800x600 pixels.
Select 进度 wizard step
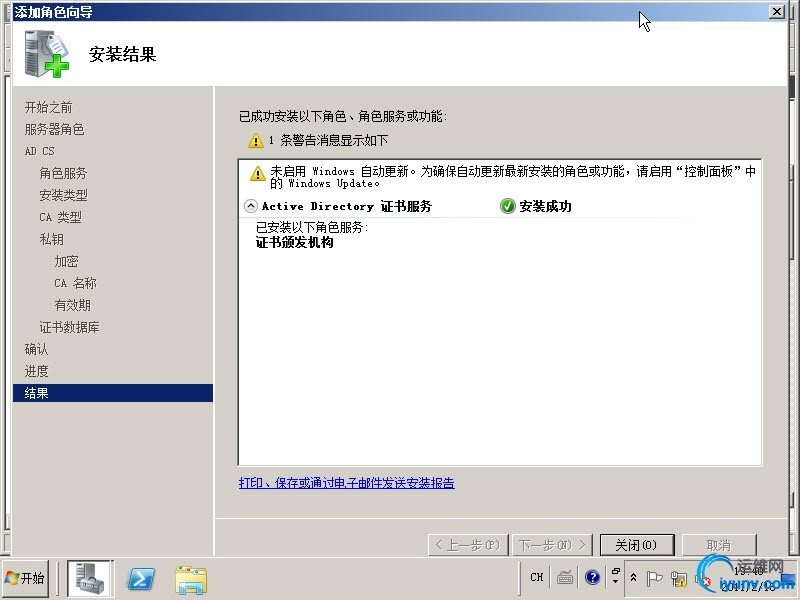36,371
